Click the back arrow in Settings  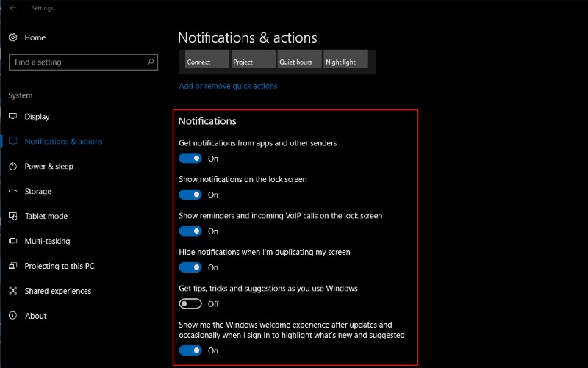[12, 8]
